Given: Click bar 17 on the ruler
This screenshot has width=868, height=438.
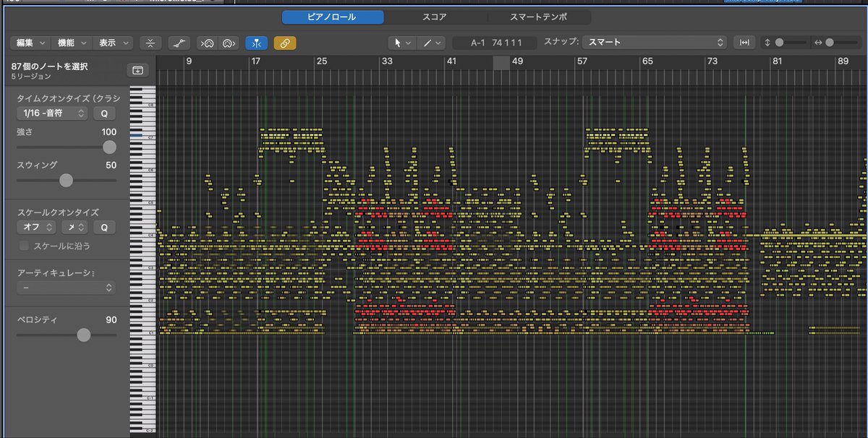Looking at the screenshot, I should click(255, 63).
